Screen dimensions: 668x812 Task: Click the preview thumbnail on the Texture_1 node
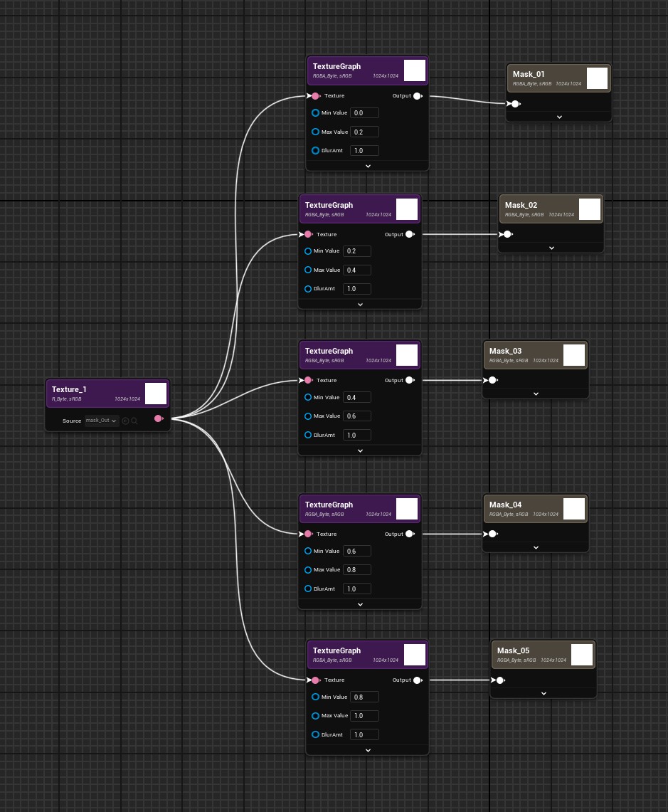pos(155,393)
